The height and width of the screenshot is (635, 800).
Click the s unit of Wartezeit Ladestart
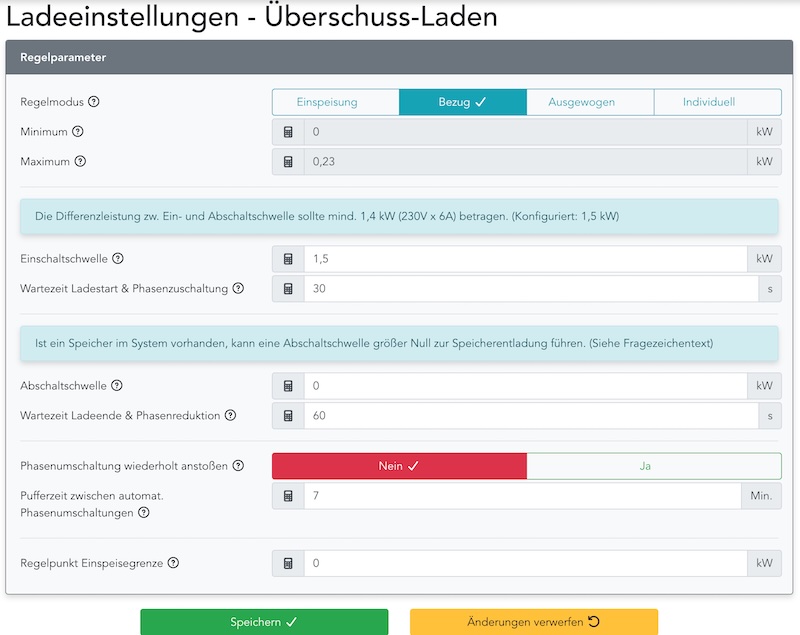click(x=770, y=289)
